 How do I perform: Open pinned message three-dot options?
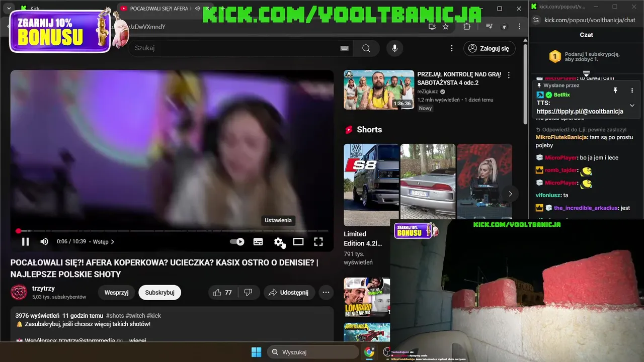pos(632,90)
